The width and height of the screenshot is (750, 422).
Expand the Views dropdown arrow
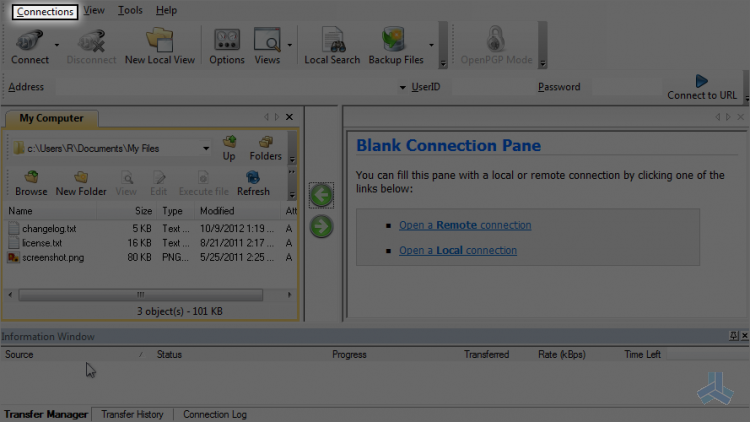(290, 45)
